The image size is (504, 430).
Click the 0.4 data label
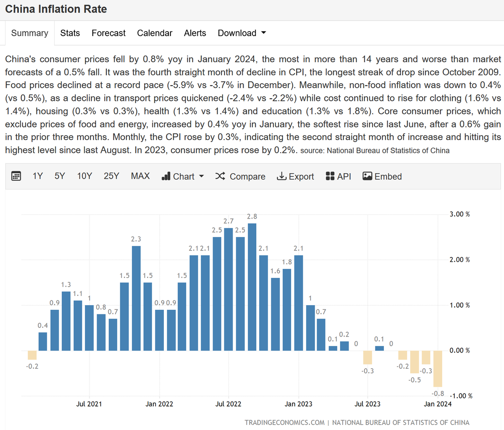point(42,326)
